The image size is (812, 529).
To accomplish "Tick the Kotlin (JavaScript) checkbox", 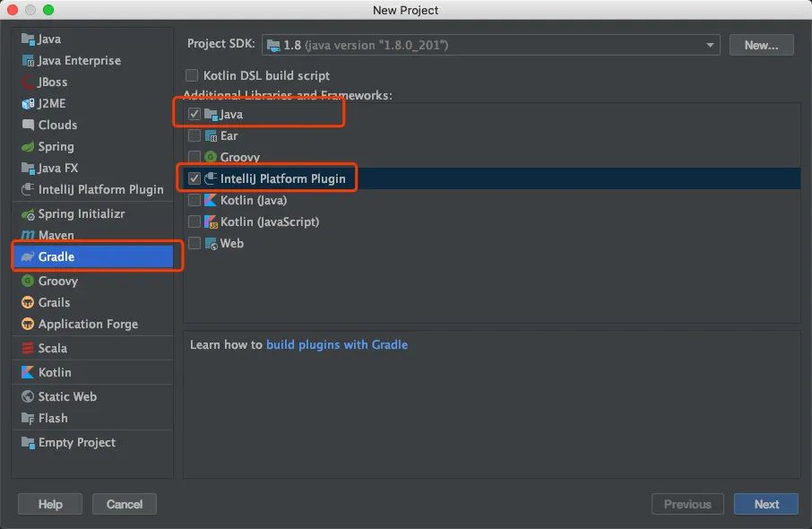I will tap(194, 221).
